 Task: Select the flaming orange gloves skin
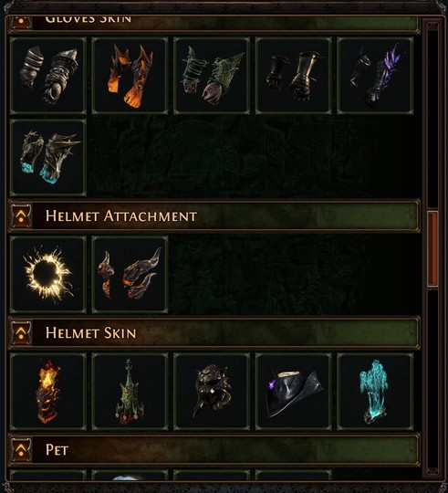130,76
